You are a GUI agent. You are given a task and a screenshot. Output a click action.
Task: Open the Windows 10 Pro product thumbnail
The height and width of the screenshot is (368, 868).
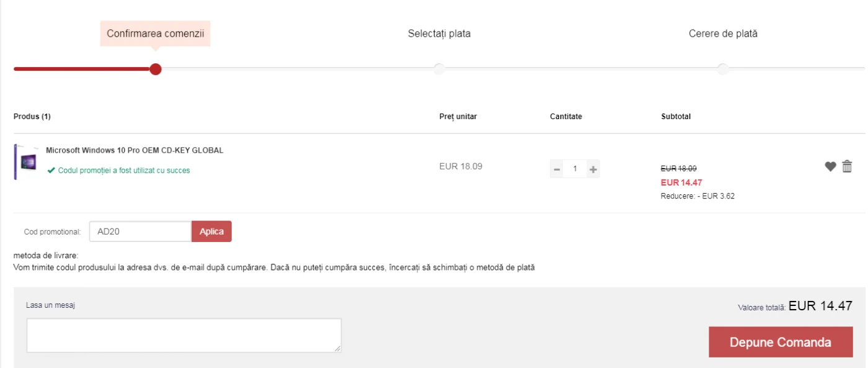click(x=26, y=162)
